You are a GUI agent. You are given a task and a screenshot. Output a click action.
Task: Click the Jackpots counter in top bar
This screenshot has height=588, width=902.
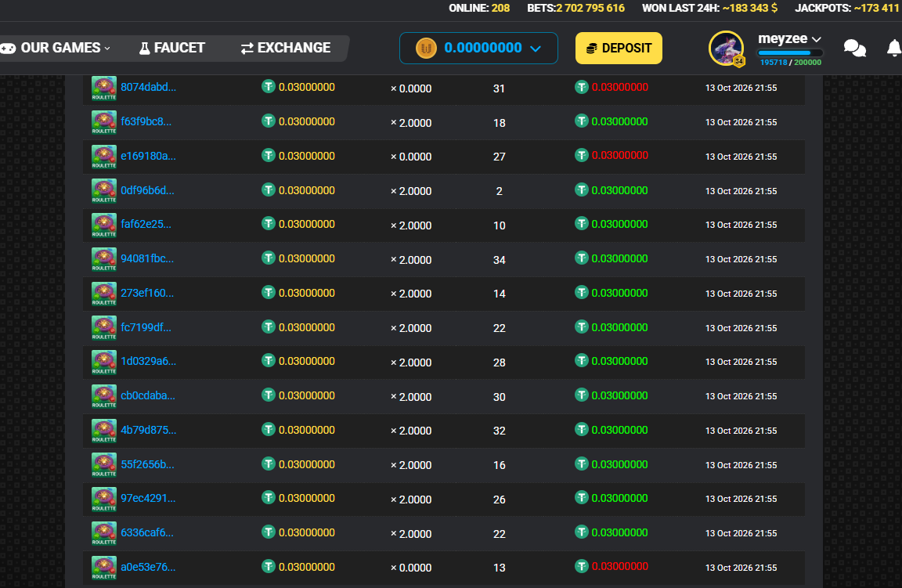click(x=849, y=8)
